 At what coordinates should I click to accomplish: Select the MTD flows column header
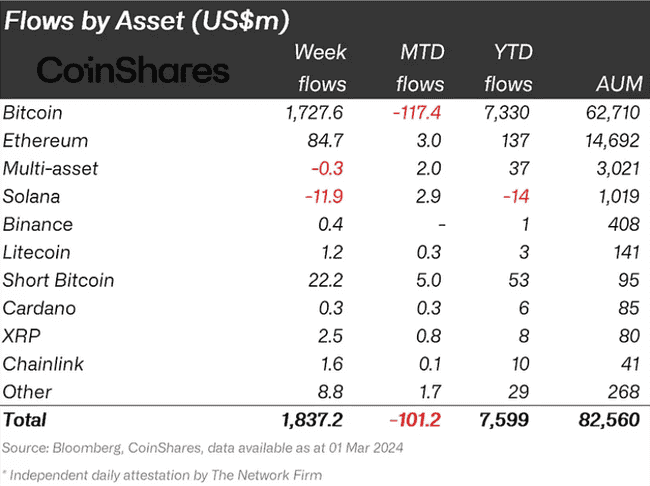pyautogui.click(x=420, y=68)
